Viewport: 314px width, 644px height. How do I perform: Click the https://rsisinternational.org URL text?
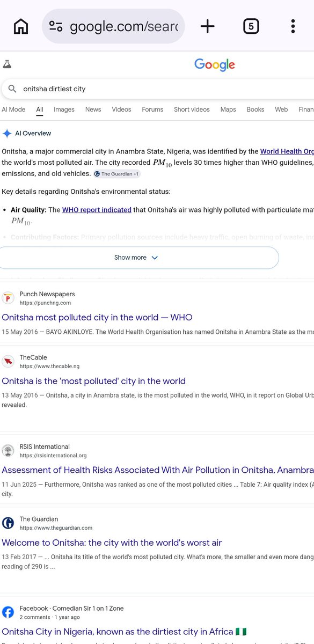pyautogui.click(x=53, y=456)
